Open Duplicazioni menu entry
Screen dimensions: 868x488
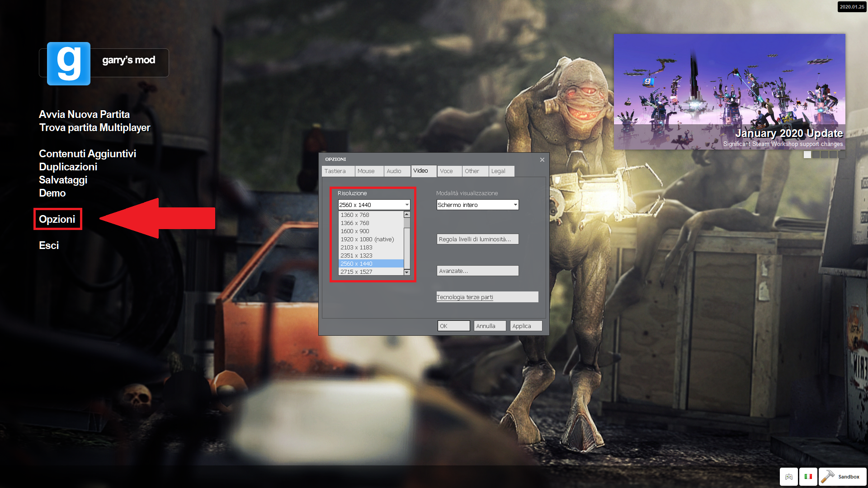tap(68, 167)
